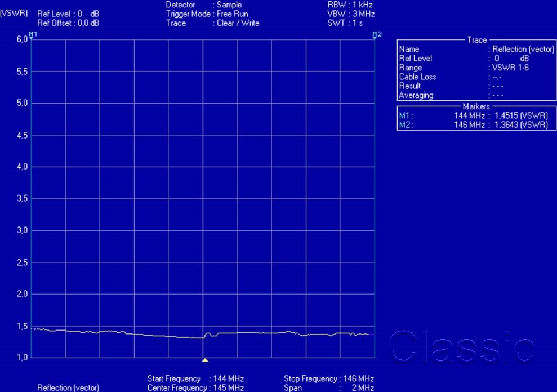This screenshot has height=392, width=557.
Task: Click the 'Trigger Mode : Free Run' readout
Action: [207, 14]
